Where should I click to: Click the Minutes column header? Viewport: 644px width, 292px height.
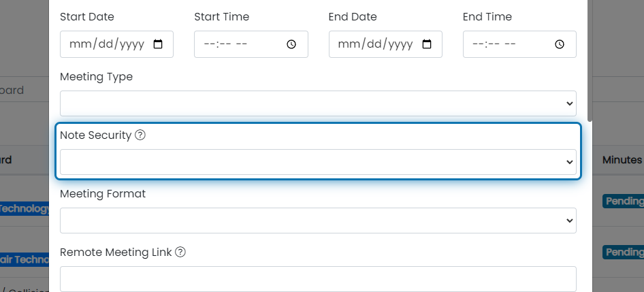(x=622, y=160)
